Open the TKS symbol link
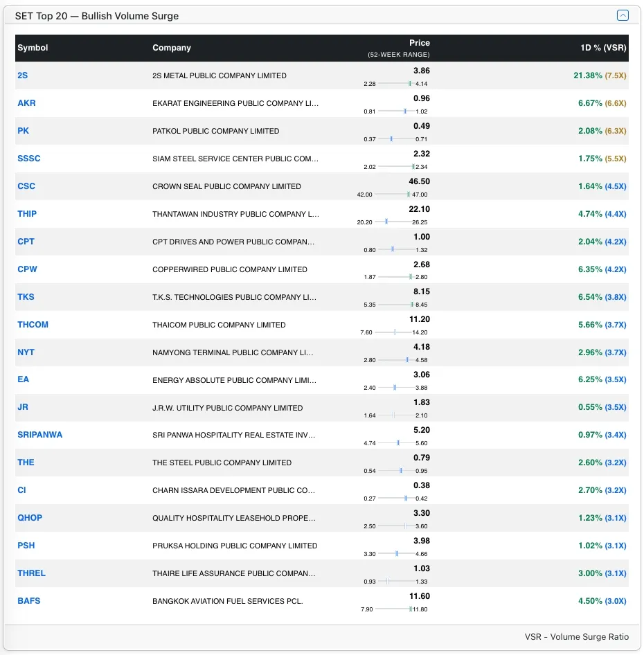 coord(26,296)
